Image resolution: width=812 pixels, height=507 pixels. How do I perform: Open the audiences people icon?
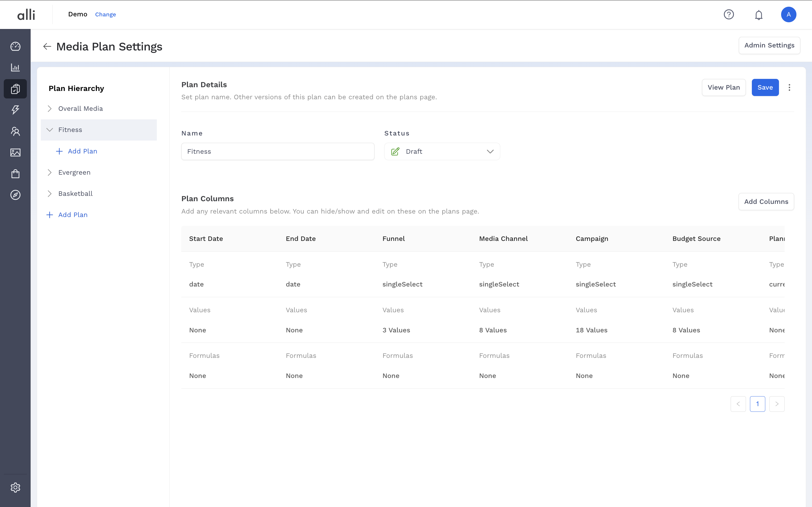pos(15,131)
